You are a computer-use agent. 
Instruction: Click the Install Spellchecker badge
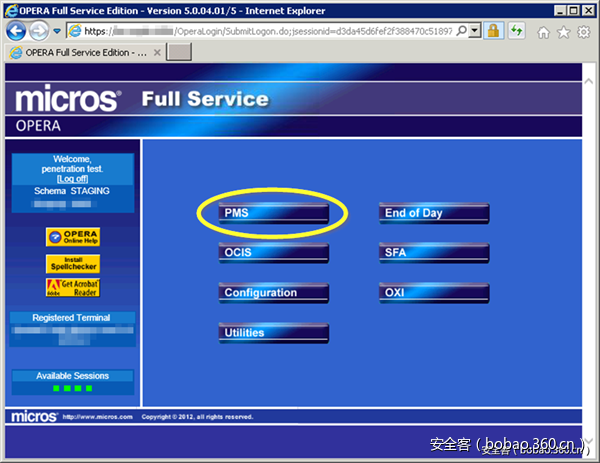pos(73,263)
